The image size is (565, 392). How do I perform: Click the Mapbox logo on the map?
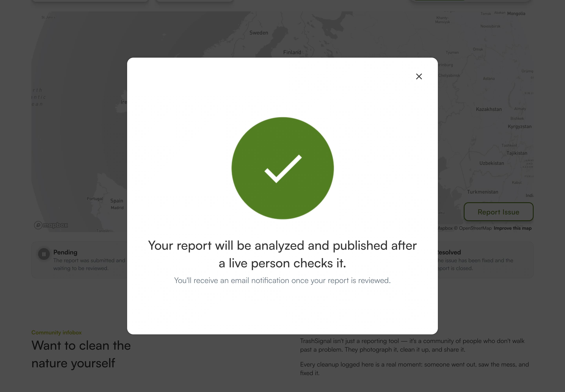(51, 225)
